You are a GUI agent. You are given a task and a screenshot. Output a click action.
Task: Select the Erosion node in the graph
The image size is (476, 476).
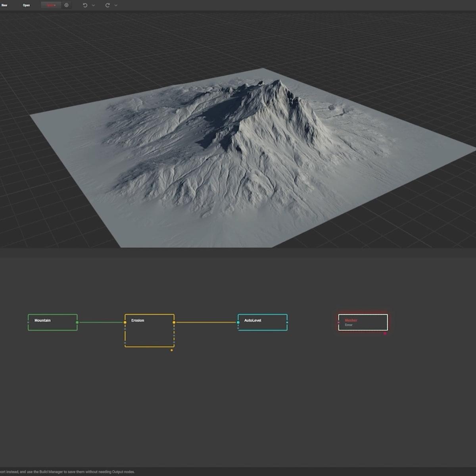click(150, 330)
